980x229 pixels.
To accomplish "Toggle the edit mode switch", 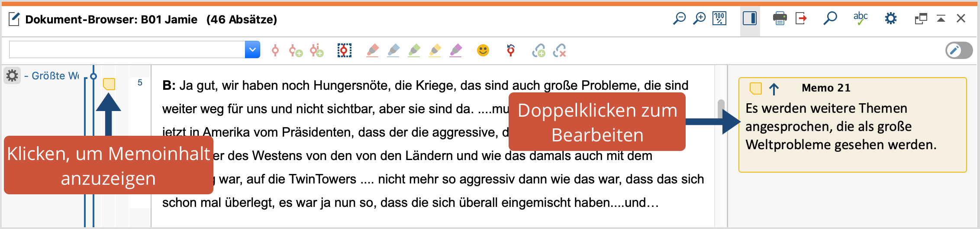I will coord(959,51).
